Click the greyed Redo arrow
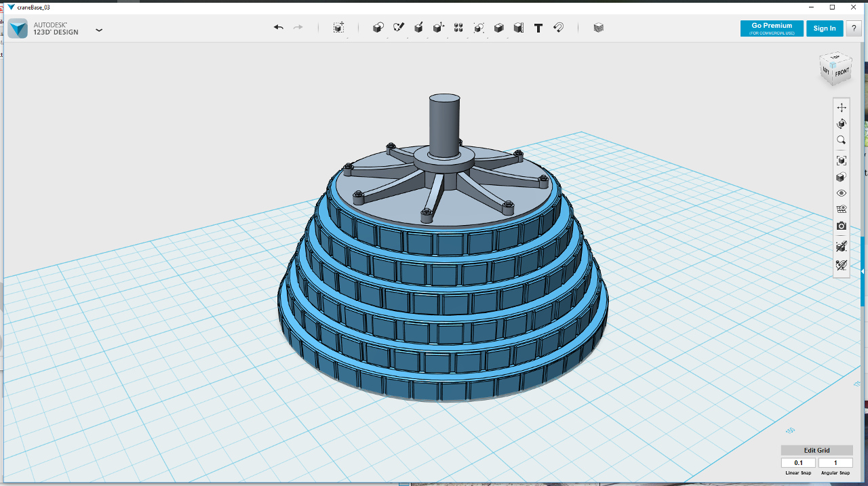This screenshot has height=486, width=868. click(x=298, y=28)
